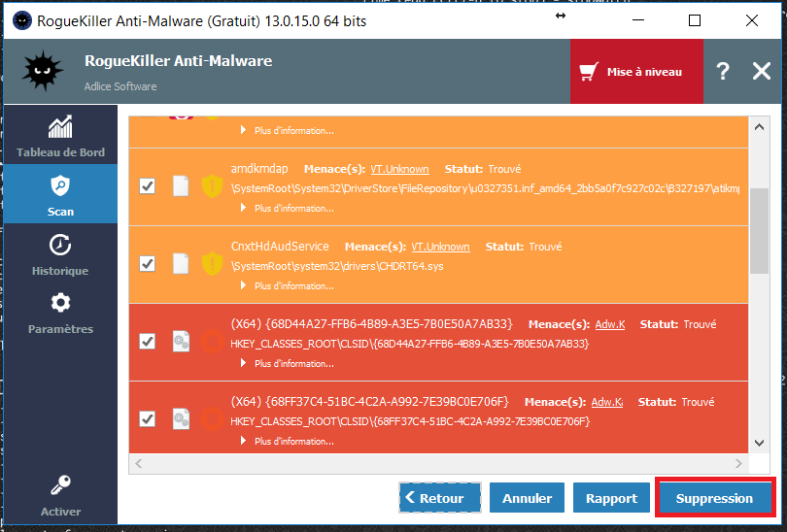This screenshot has height=532, width=787.
Task: Close the RogueKiller panel with white X
Action: click(762, 71)
